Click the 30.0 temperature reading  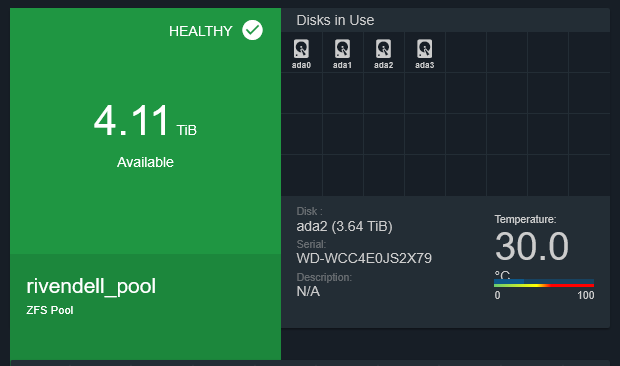pos(532,247)
